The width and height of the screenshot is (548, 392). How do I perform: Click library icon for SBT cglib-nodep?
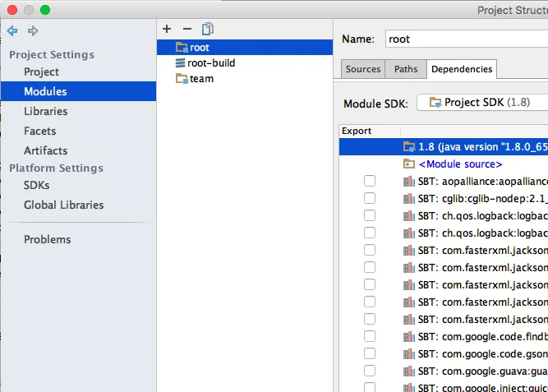click(409, 198)
